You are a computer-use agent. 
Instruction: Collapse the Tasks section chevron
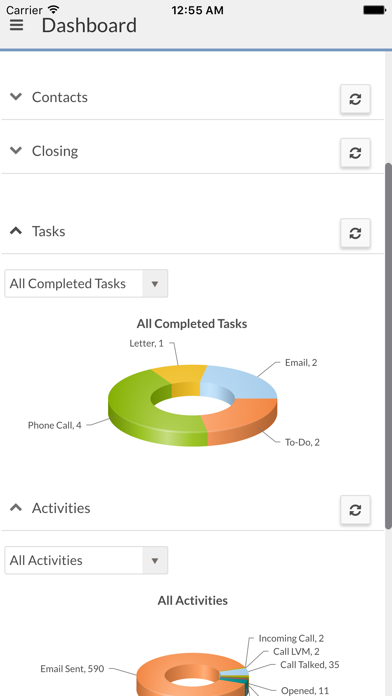click(x=16, y=230)
